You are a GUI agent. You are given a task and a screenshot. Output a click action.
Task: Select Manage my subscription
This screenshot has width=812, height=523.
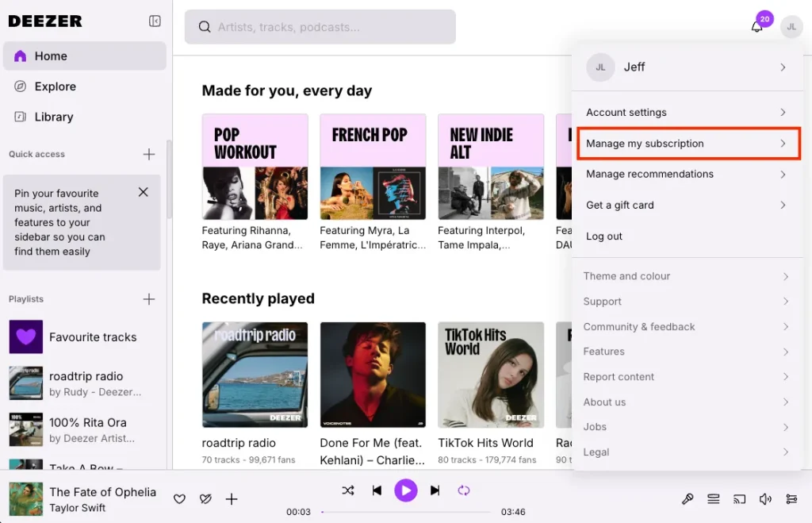coord(688,144)
